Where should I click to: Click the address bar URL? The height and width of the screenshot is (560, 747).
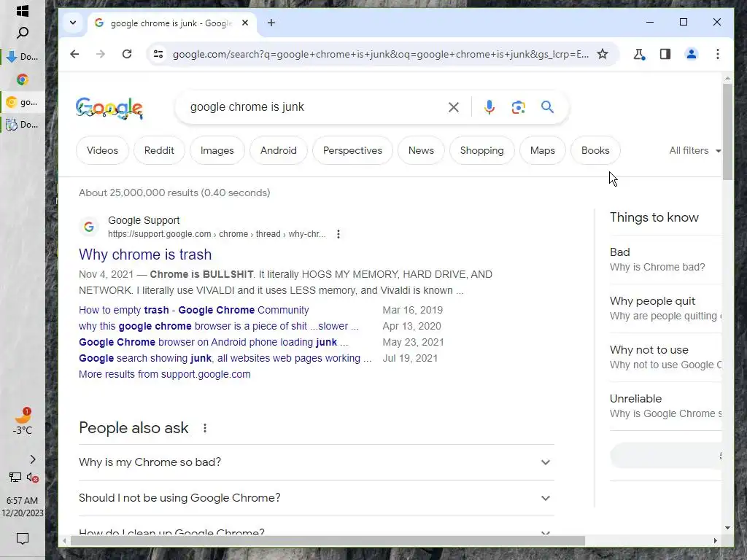(380, 54)
